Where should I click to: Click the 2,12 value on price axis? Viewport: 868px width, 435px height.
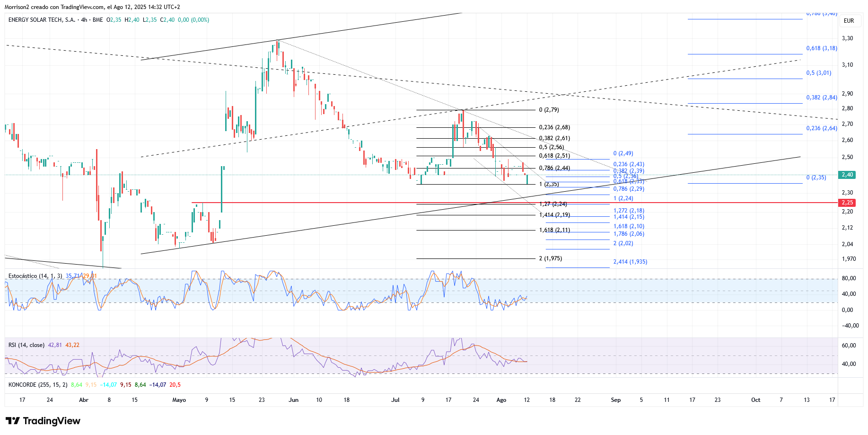pyautogui.click(x=847, y=228)
